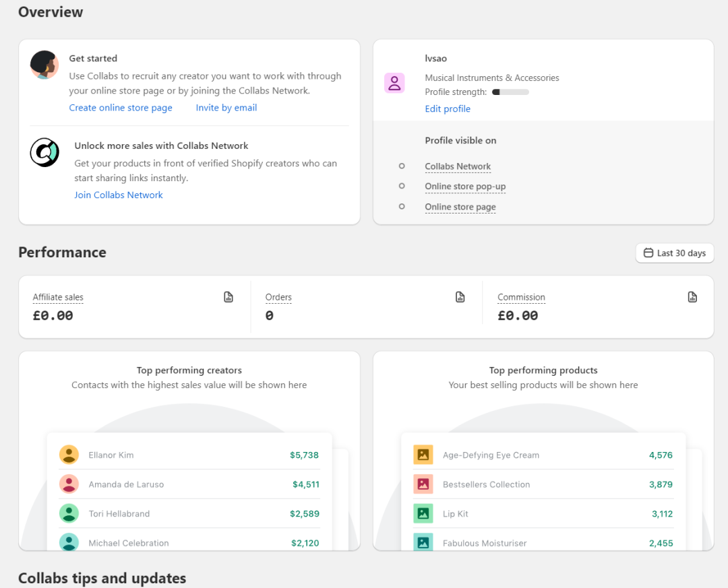728x588 pixels.
Task: Click the lvsao profile avatar icon
Action: point(394,83)
